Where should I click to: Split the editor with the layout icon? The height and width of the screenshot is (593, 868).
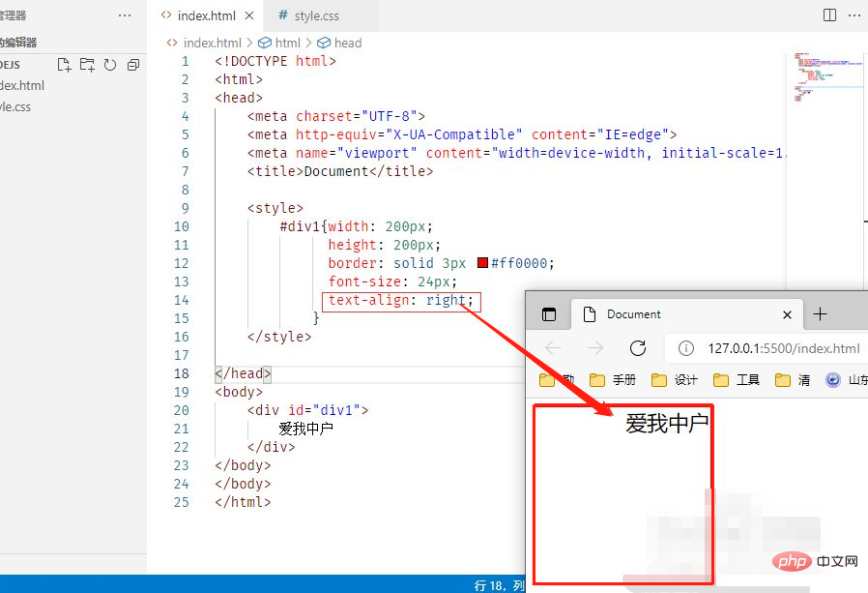pos(829,15)
